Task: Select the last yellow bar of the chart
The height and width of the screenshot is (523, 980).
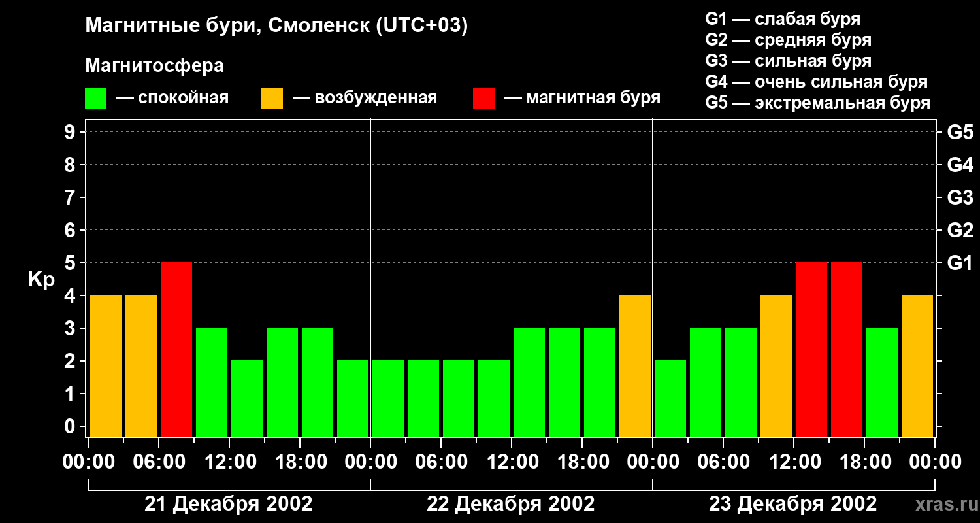Action: 917,365
